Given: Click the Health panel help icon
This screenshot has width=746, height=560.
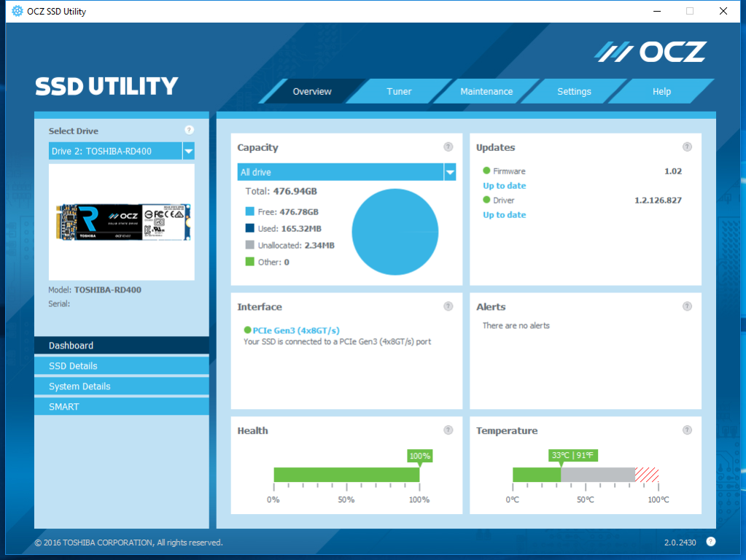Looking at the screenshot, I should (448, 430).
